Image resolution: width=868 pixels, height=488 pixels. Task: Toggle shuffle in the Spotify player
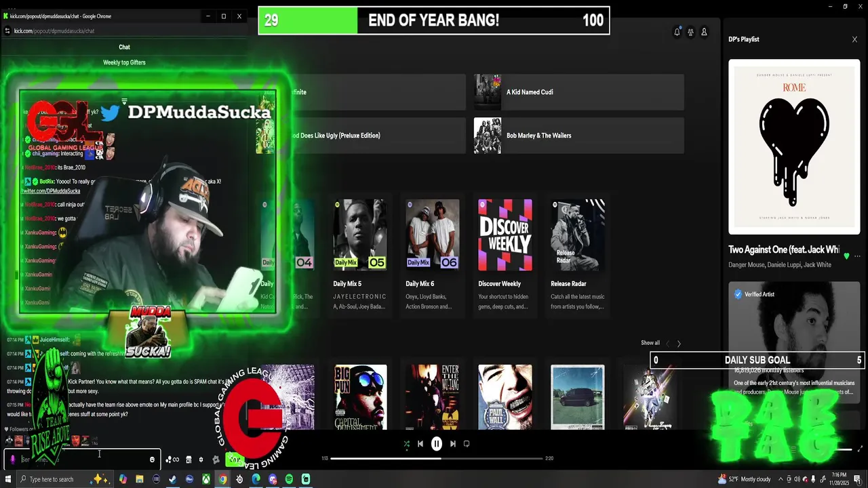[x=406, y=444]
